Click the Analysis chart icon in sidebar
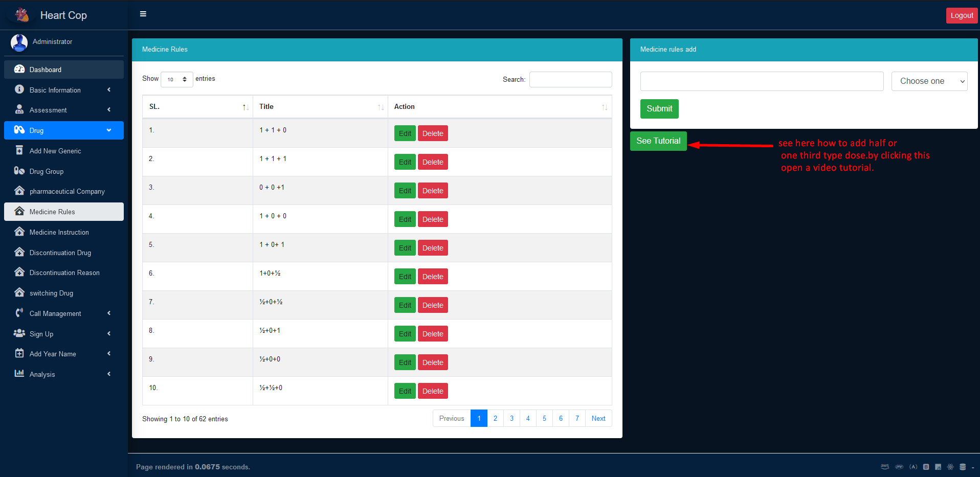 tap(19, 374)
